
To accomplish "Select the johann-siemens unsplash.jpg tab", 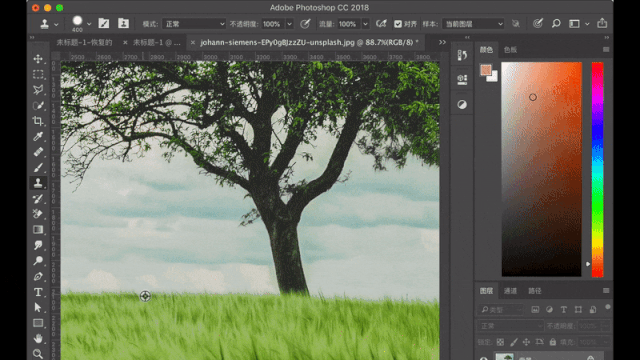I will [309, 42].
